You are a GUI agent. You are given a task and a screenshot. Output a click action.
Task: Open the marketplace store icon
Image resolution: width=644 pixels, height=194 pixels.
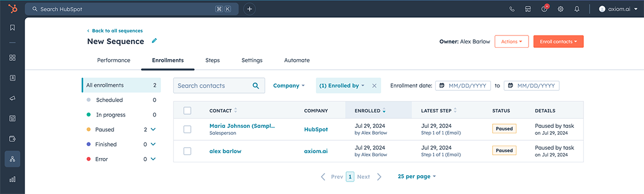pyautogui.click(x=528, y=9)
